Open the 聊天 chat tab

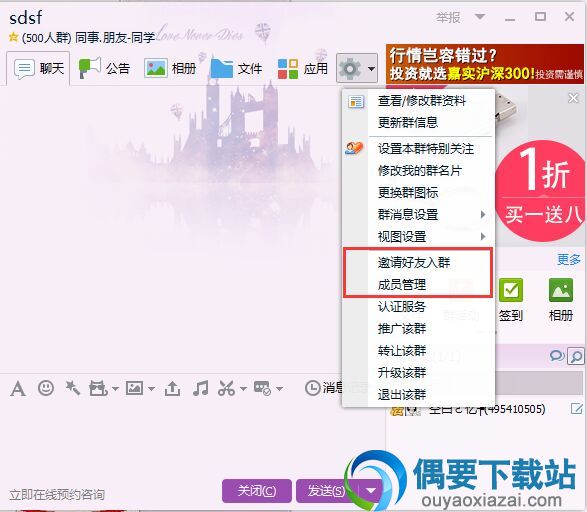click(38, 68)
